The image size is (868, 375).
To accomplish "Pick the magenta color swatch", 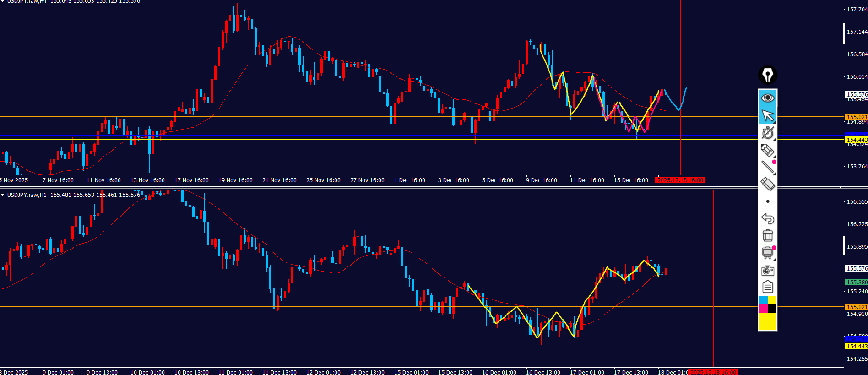I will pyautogui.click(x=763, y=309).
